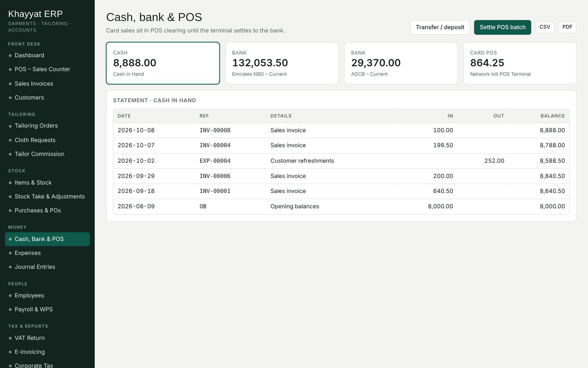Click reference INV-00004 in statement
This screenshot has width=588, height=368.
tap(215, 145)
